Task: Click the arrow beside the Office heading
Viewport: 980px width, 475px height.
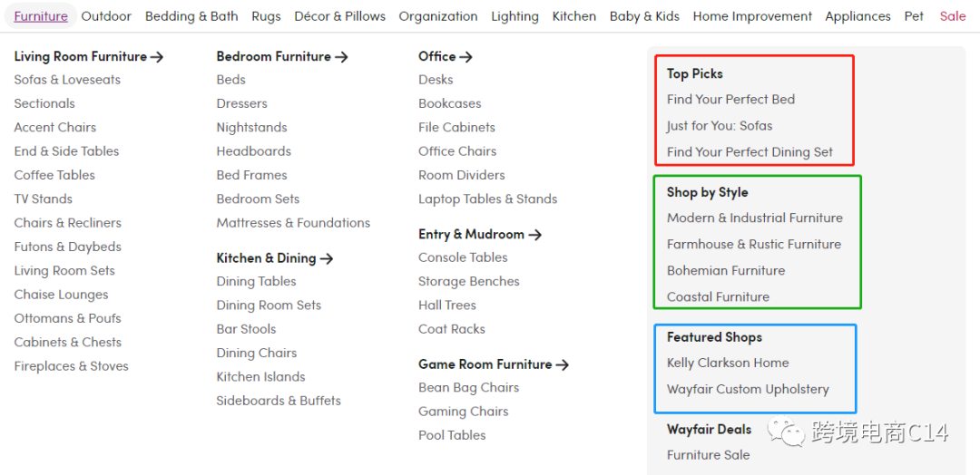Action: [x=466, y=57]
